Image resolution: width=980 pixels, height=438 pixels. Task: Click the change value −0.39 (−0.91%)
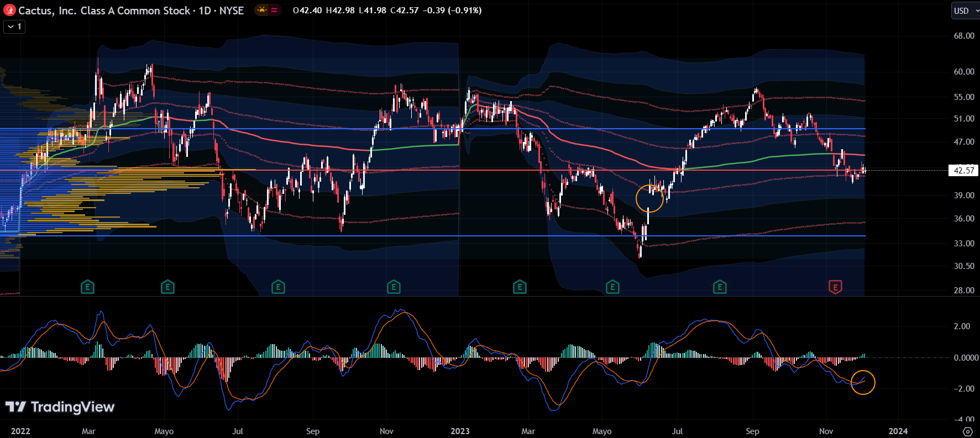(x=452, y=10)
